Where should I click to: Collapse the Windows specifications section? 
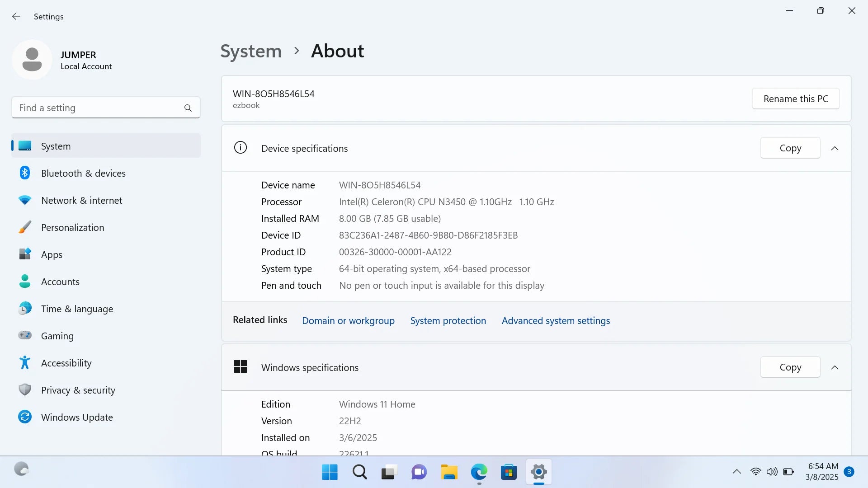[835, 367]
